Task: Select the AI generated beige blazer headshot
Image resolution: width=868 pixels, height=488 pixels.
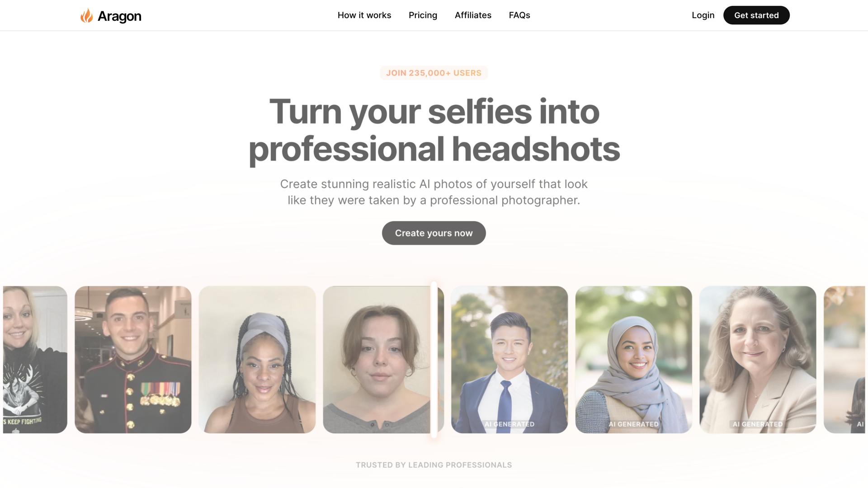Action: point(758,360)
